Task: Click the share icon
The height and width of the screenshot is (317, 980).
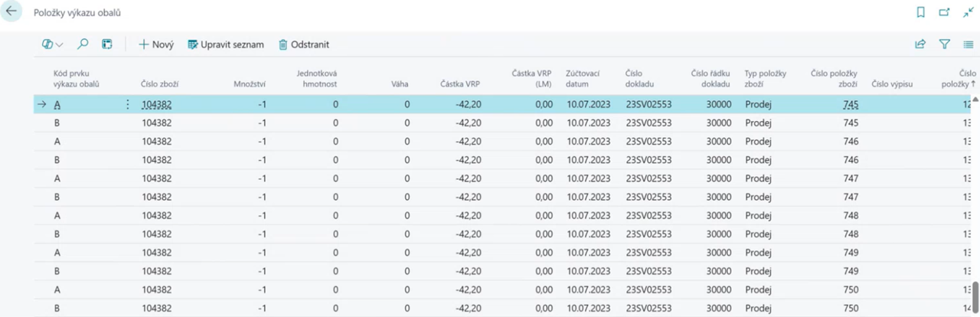Action: click(x=920, y=44)
